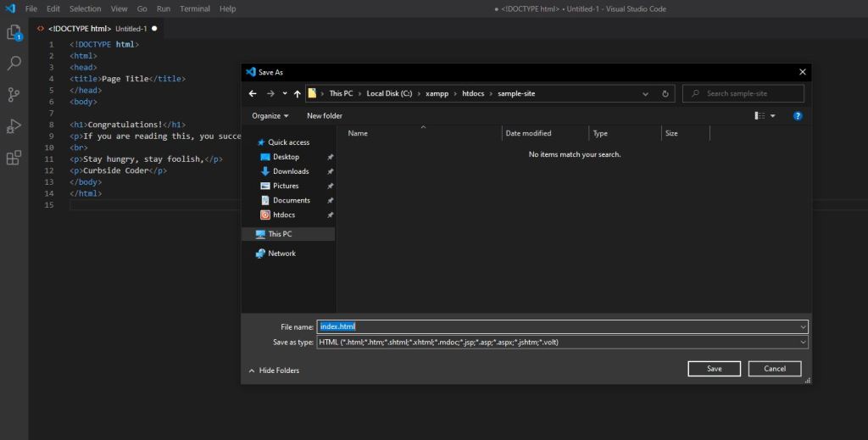
Task: Open the Extensions view in activity bar
Action: (14, 158)
